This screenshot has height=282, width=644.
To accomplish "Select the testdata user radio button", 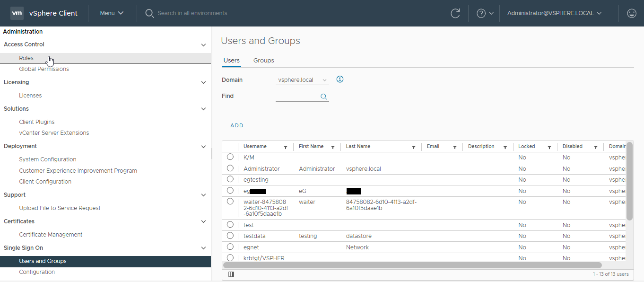I will (230, 235).
